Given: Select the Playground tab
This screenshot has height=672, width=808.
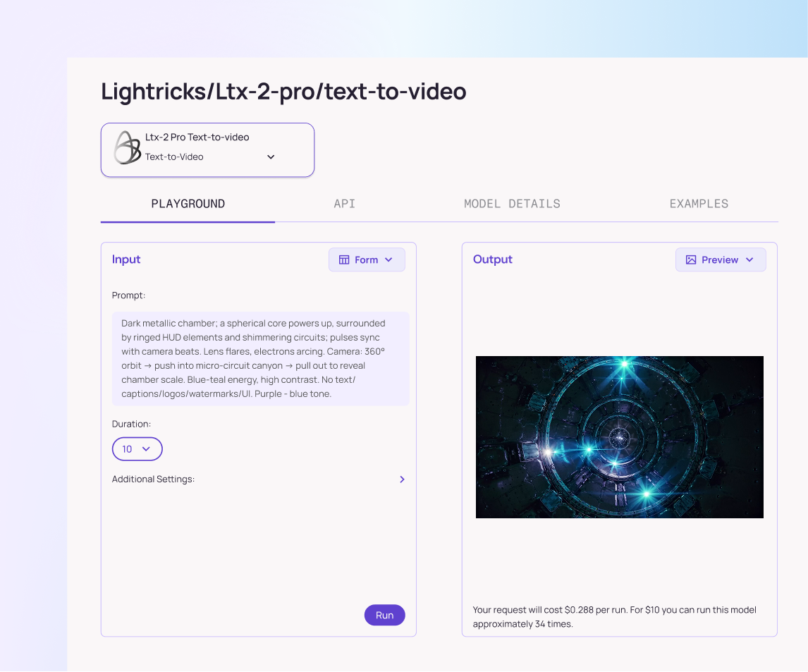Looking at the screenshot, I should pyautogui.click(x=188, y=204).
